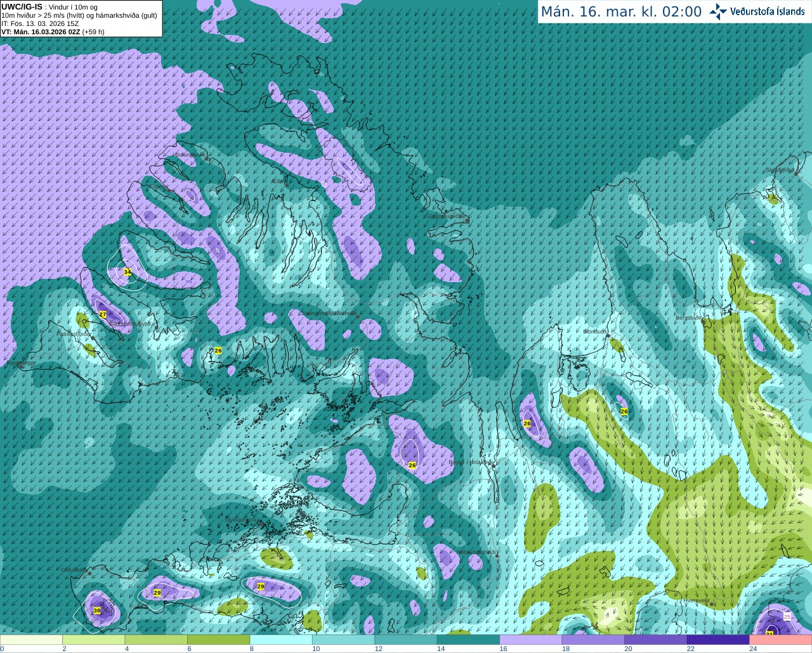Viewport: 812px width, 653px height.
Task: Select the 'Vindur í 10m og' text
Action: 74,7
